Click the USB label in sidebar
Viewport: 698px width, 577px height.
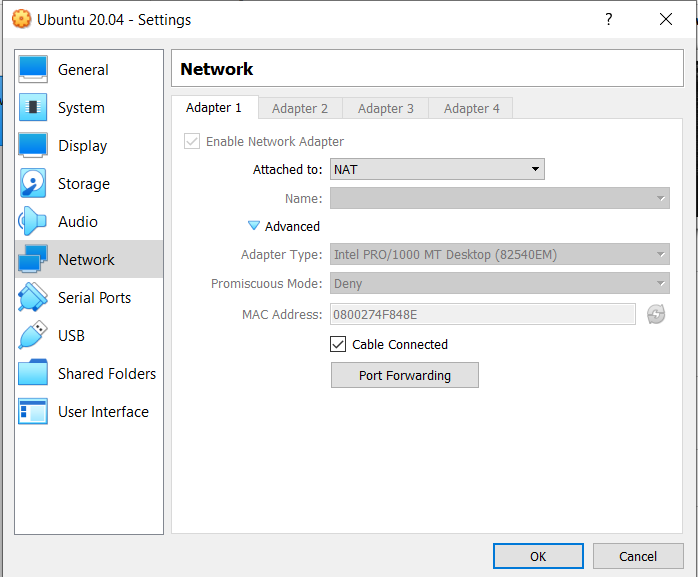tap(71, 336)
